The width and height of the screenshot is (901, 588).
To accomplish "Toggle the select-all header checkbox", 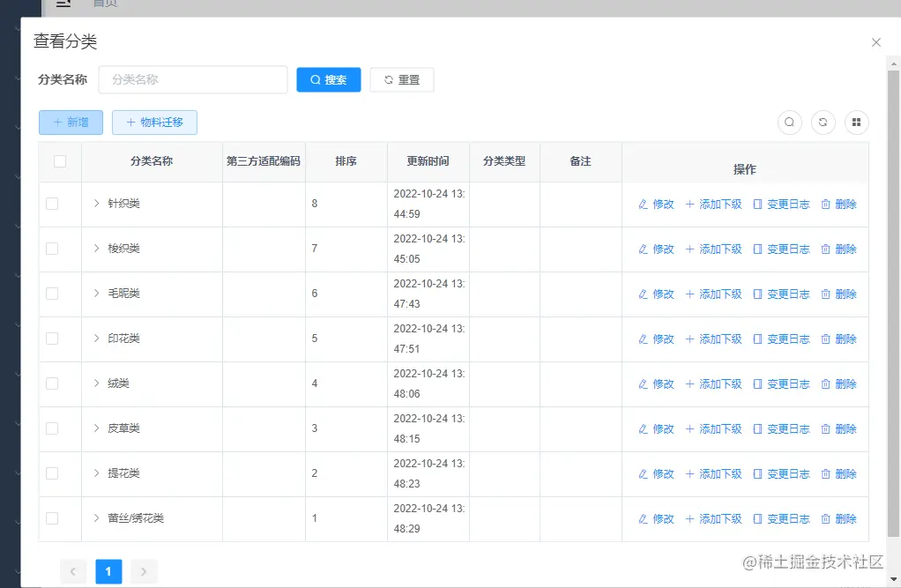I will tap(60, 161).
